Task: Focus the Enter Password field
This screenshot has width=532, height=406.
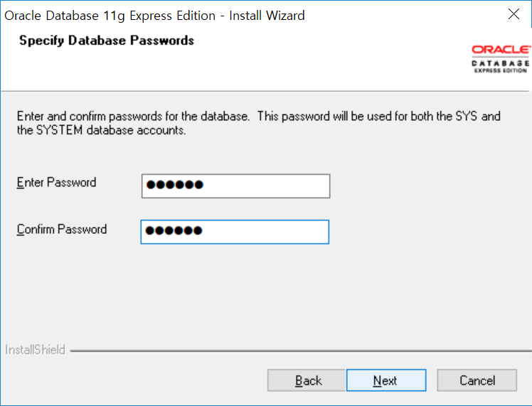Action: 236,186
